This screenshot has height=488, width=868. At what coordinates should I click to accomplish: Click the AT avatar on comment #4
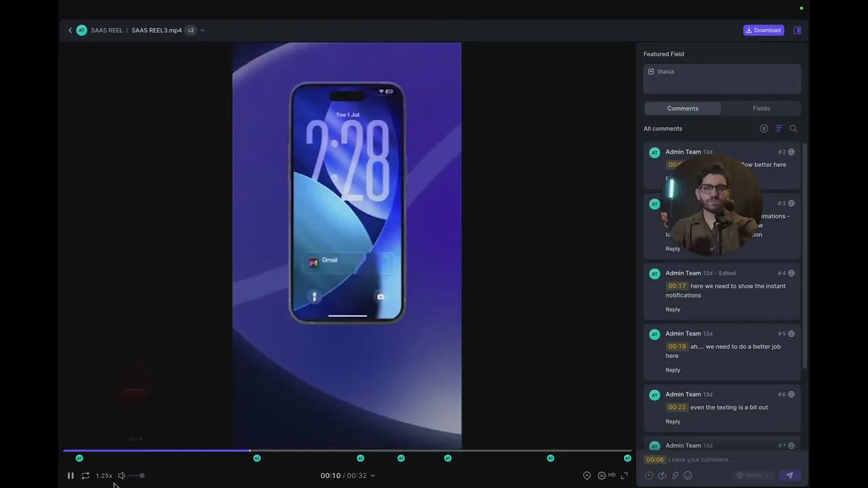click(x=654, y=274)
